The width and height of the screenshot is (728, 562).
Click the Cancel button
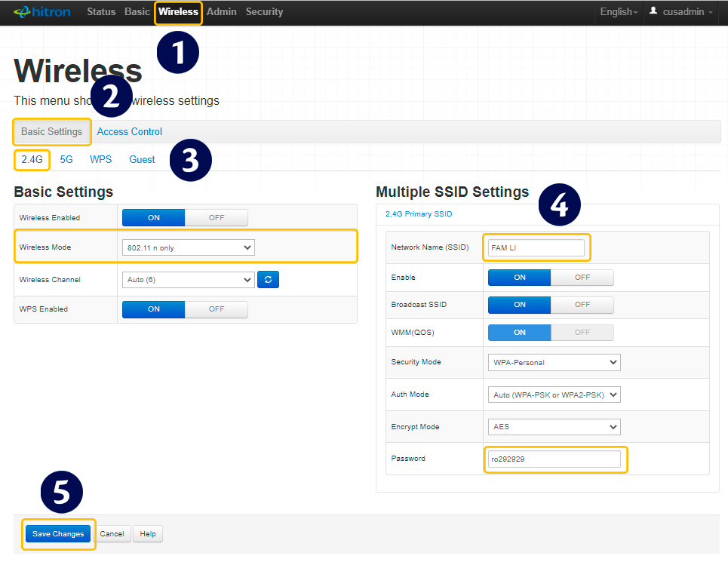click(112, 533)
